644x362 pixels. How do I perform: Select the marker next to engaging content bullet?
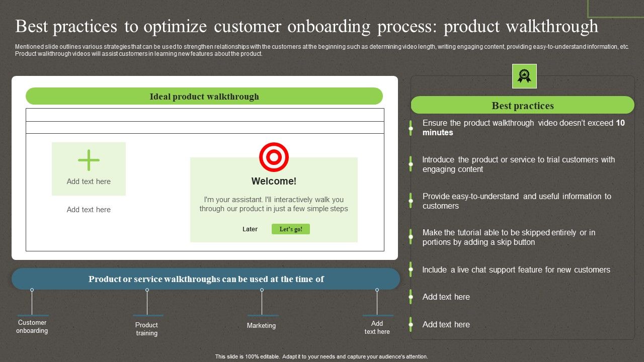[x=410, y=164]
